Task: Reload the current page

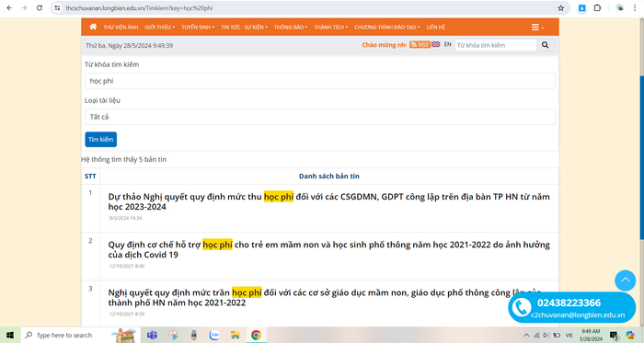Action: tap(40, 7)
